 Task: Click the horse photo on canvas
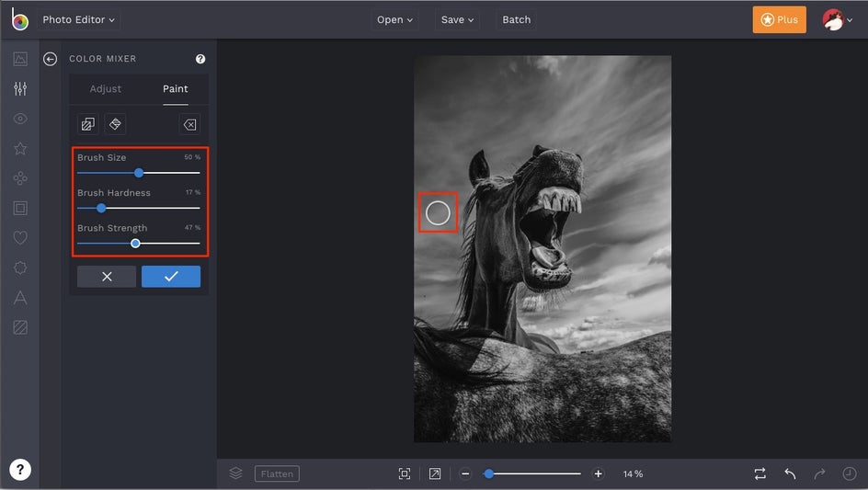click(542, 248)
